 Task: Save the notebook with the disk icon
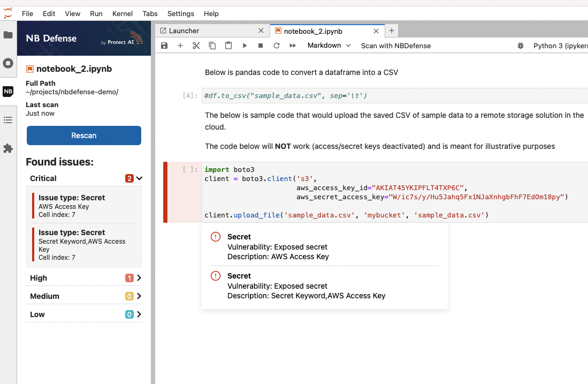point(164,46)
